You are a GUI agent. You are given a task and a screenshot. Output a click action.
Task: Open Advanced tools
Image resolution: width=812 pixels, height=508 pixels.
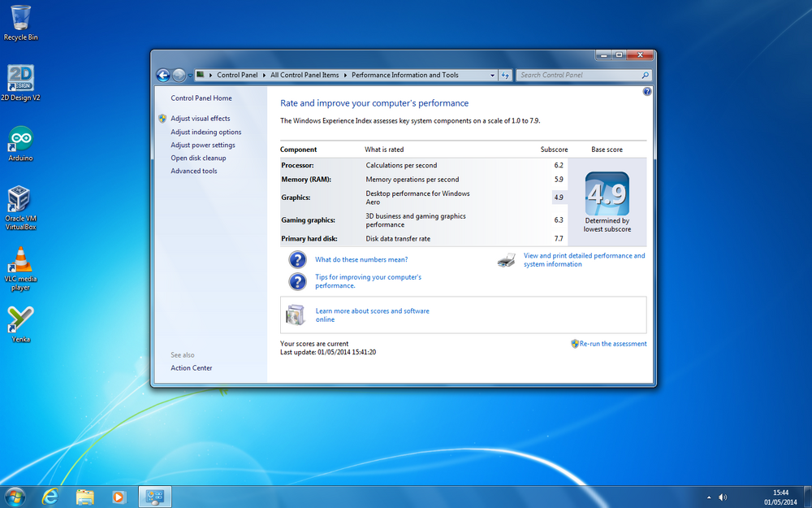(194, 171)
